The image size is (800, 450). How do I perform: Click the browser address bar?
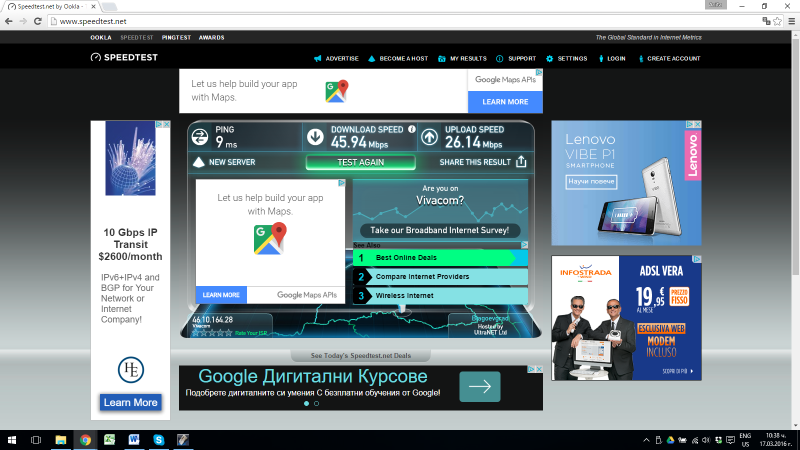point(403,21)
